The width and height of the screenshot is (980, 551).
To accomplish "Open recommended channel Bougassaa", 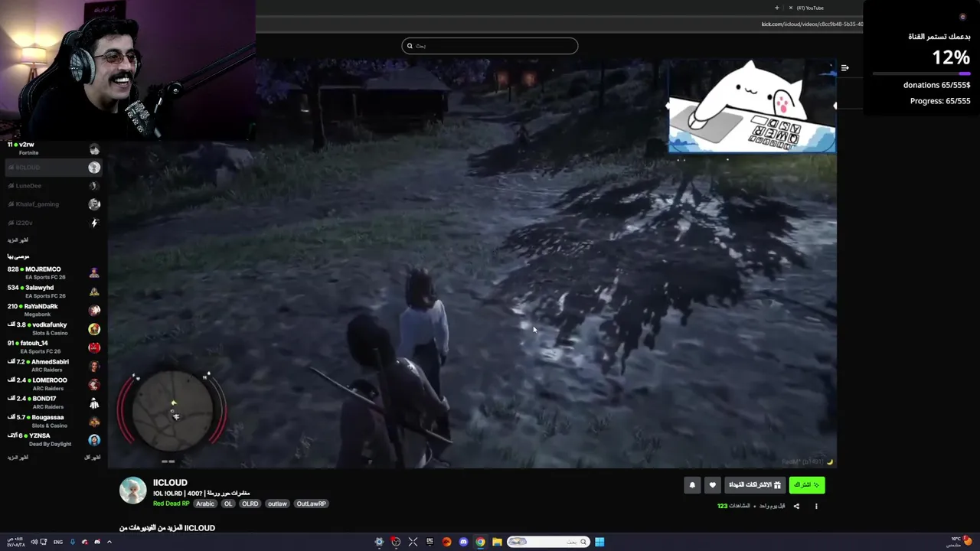I will [x=54, y=421].
